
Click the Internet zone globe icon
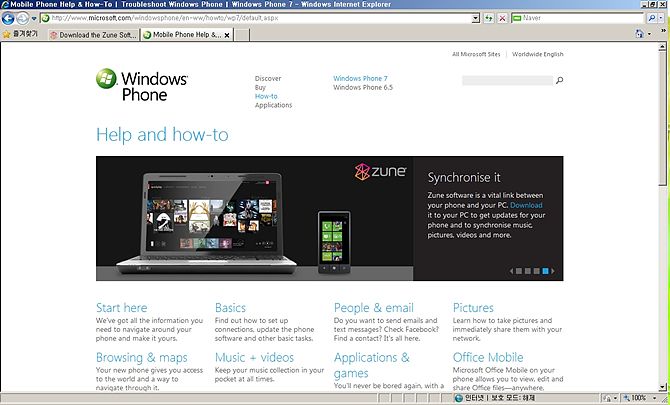pos(459,398)
